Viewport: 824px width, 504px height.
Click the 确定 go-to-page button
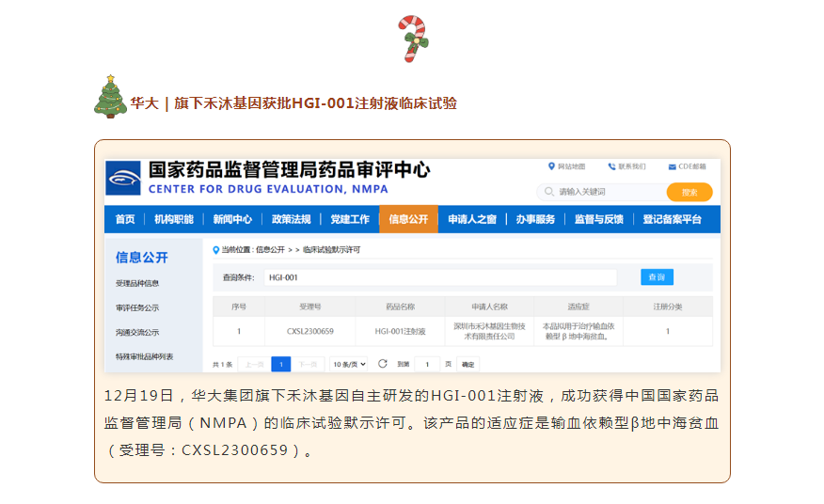[467, 364]
